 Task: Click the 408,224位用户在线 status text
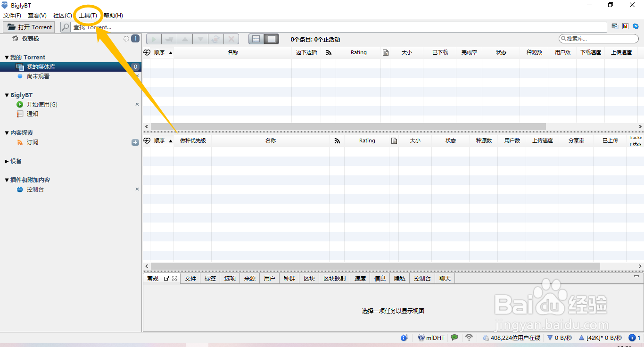(x=515, y=338)
